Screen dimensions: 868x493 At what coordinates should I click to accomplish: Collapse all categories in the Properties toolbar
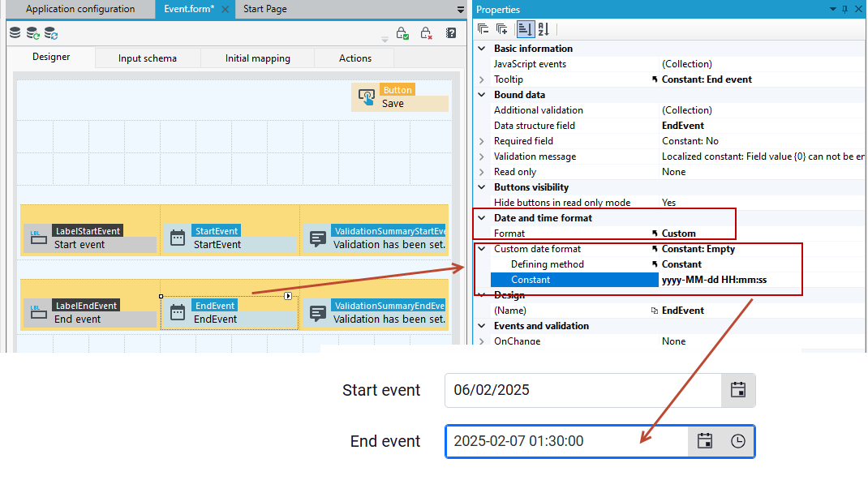[483, 28]
